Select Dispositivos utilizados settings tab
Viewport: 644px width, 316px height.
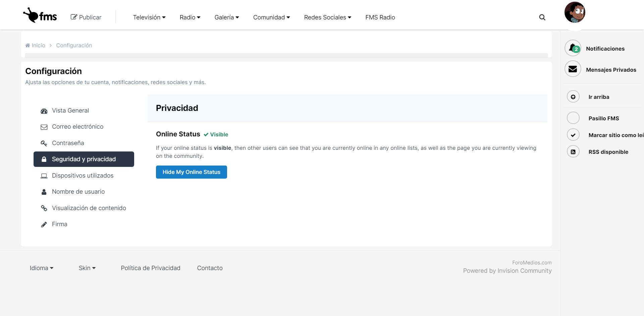[83, 176]
